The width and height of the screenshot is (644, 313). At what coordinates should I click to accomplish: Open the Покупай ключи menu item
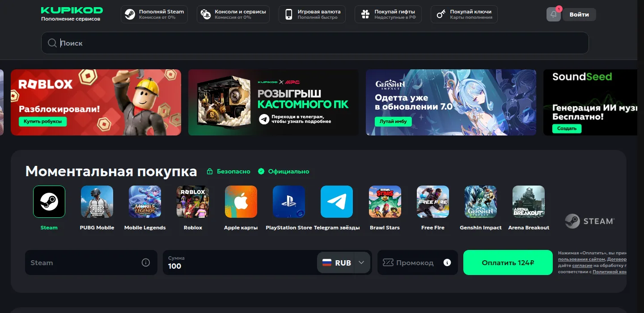464,14
